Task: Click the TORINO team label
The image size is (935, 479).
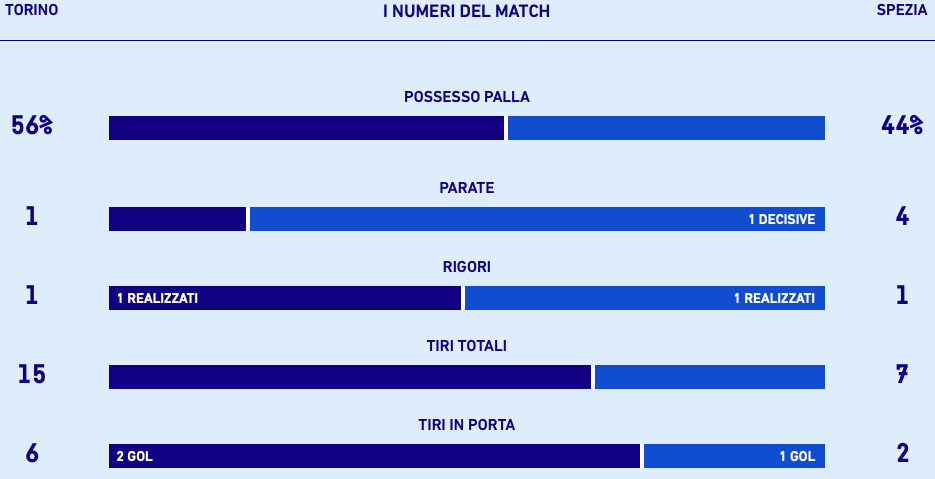Action: point(32,10)
